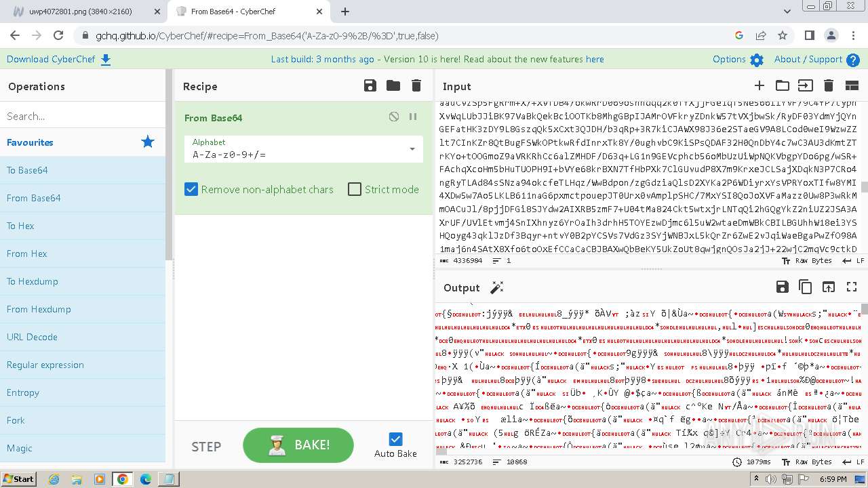Open the Windows Start menu
The width and height of the screenshot is (868, 488).
point(18,479)
